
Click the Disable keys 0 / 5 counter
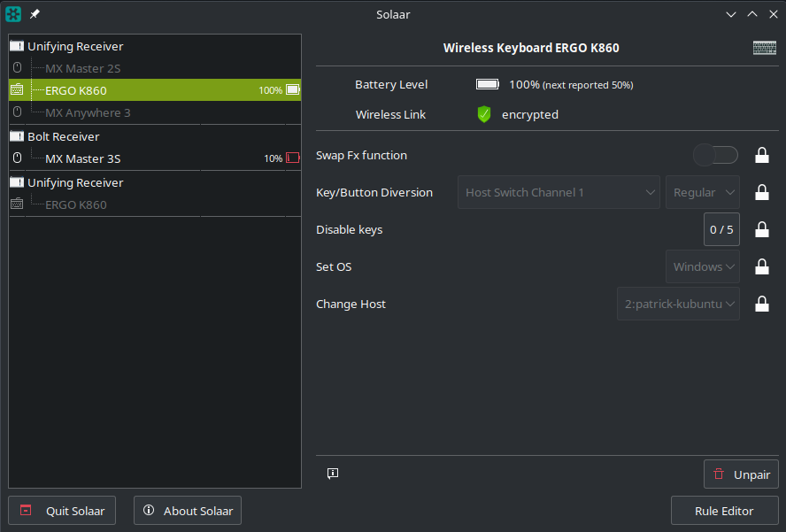pyautogui.click(x=721, y=230)
